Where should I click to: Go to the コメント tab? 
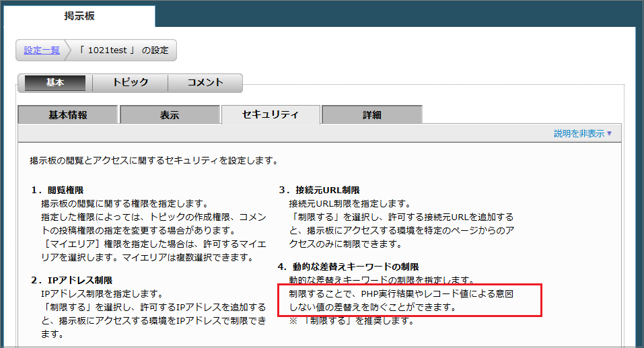(205, 83)
